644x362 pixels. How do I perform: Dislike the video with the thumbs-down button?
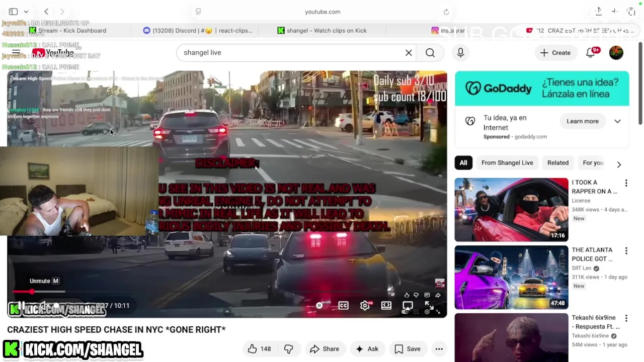pos(289,349)
